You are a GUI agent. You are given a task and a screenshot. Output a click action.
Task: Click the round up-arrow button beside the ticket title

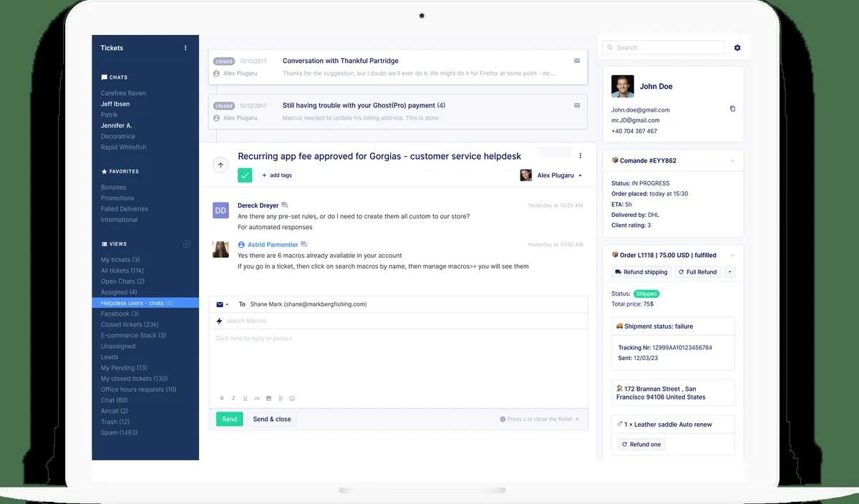(x=220, y=165)
